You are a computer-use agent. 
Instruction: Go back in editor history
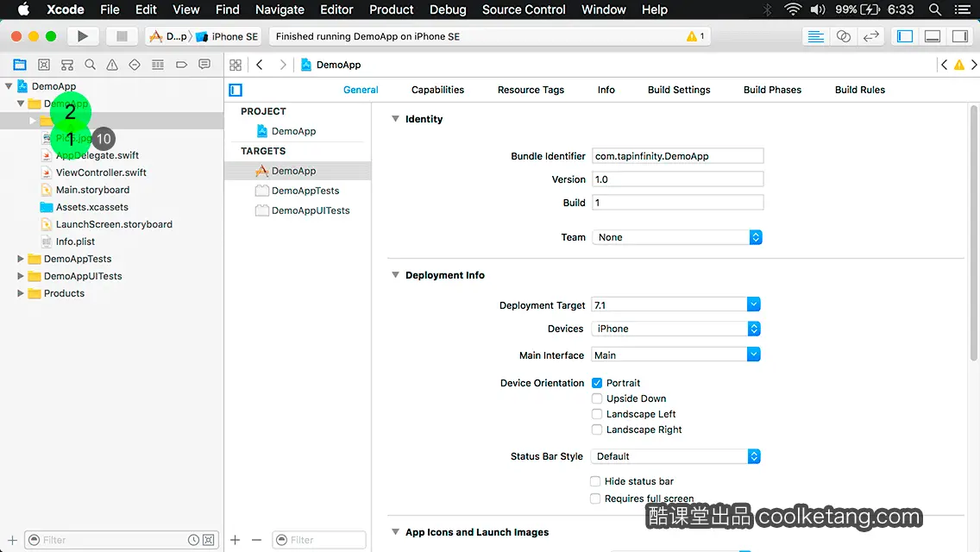(260, 65)
